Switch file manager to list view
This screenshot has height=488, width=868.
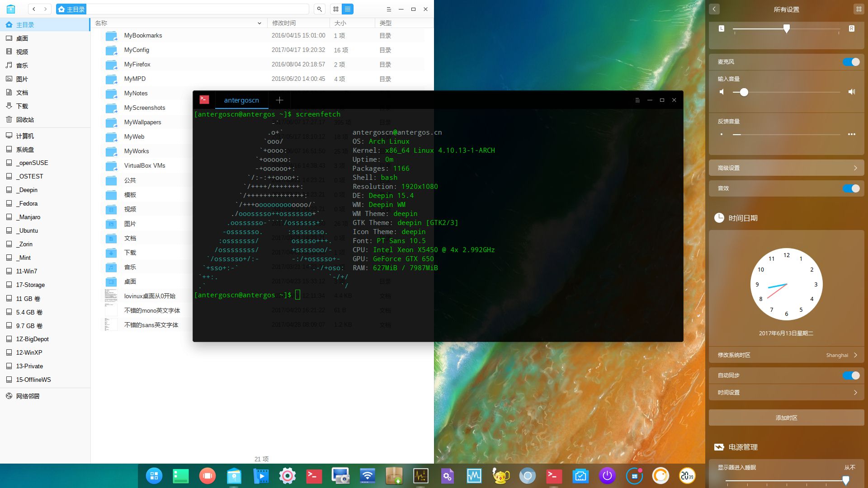[348, 9]
